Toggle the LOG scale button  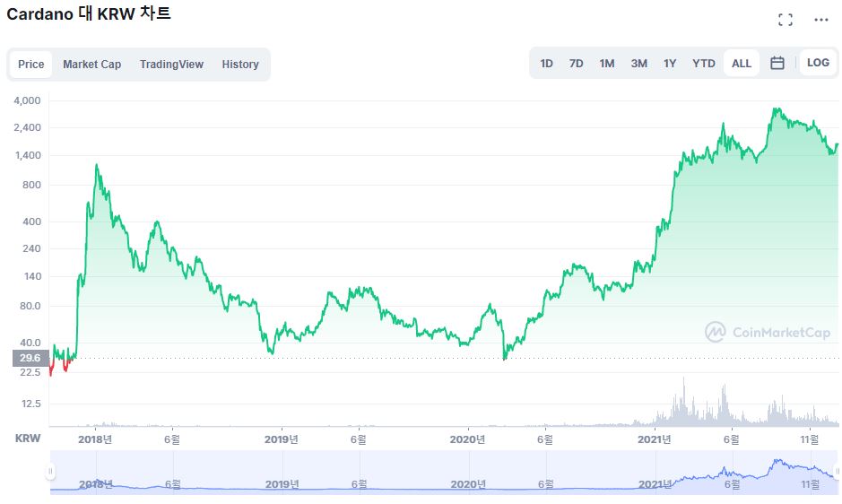818,63
